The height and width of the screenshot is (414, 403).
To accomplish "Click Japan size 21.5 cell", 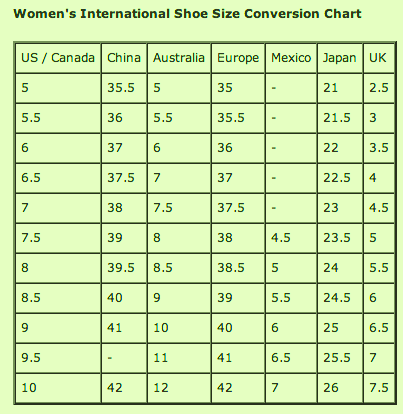I will tap(340, 118).
